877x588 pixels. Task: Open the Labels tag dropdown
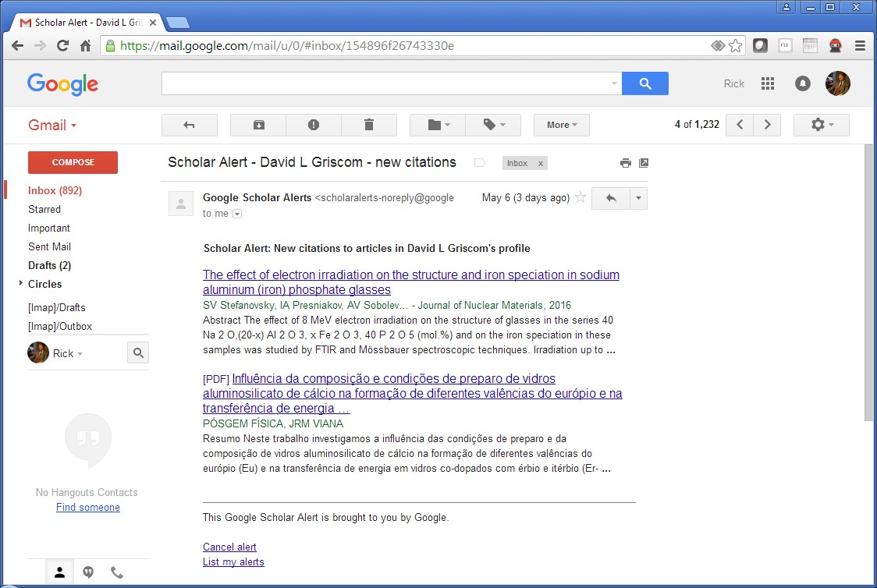pyautogui.click(x=493, y=125)
